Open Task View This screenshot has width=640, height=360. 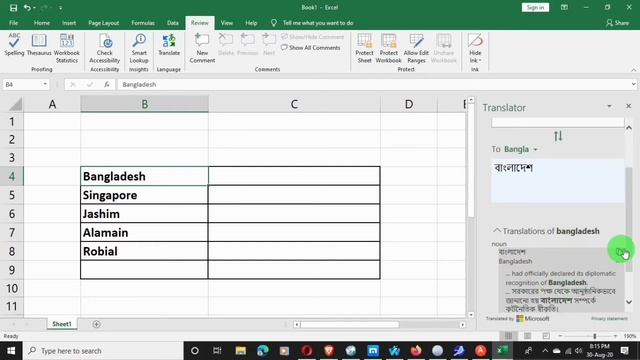[x=217, y=351]
